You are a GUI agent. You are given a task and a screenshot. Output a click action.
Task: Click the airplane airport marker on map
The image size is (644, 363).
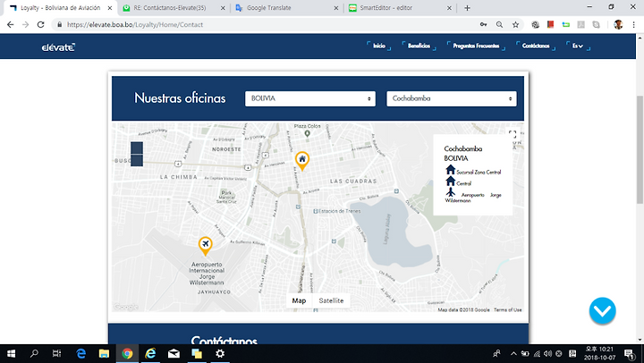point(206,246)
